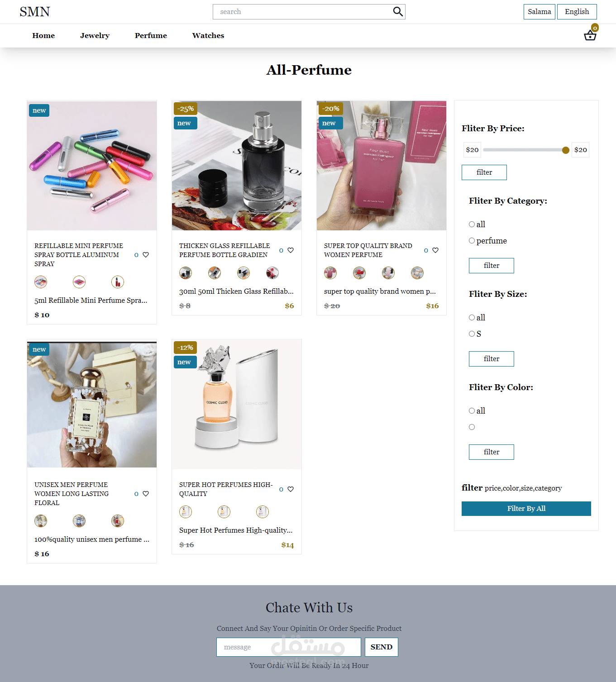Click the SEND message button
Viewport: 616px width, 682px height.
pyautogui.click(x=381, y=647)
